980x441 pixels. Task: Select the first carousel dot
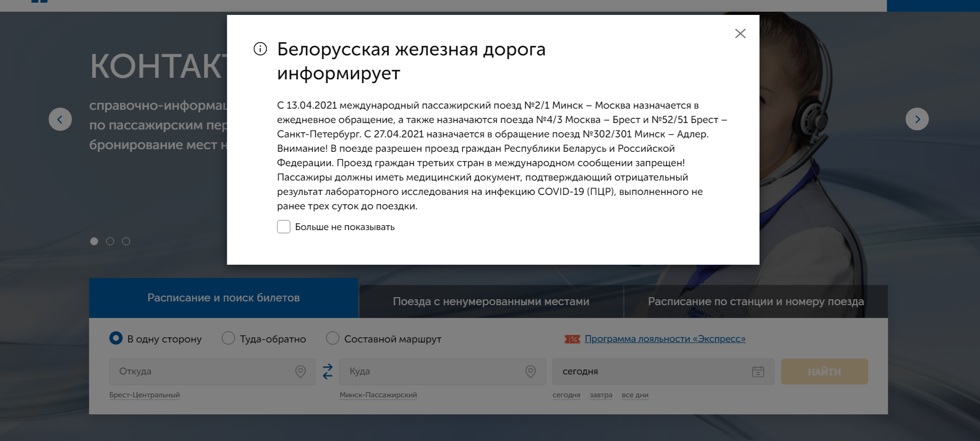(94, 241)
